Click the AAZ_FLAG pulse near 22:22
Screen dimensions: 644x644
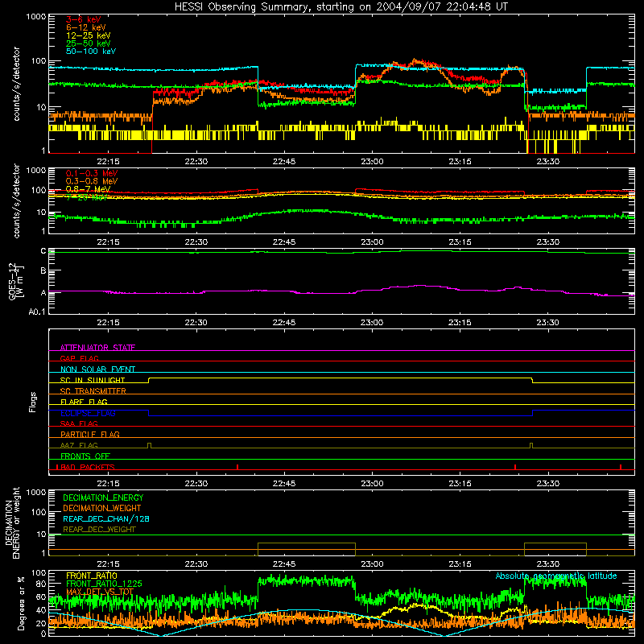[x=149, y=446]
